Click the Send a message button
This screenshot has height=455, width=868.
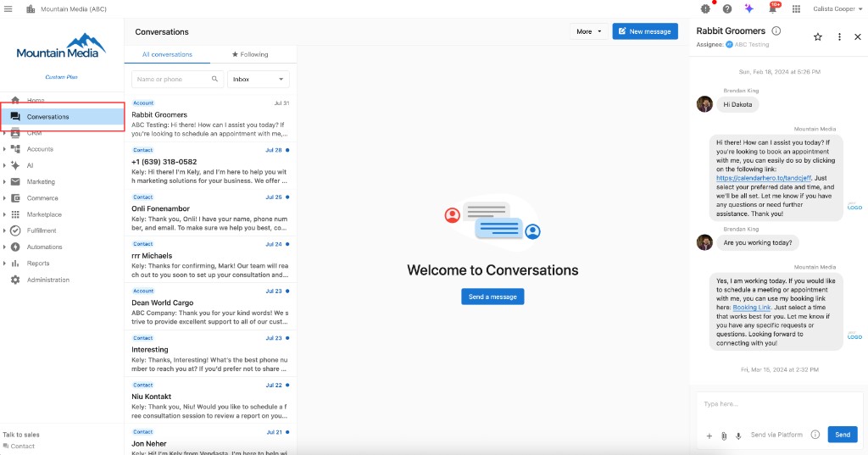pos(492,297)
